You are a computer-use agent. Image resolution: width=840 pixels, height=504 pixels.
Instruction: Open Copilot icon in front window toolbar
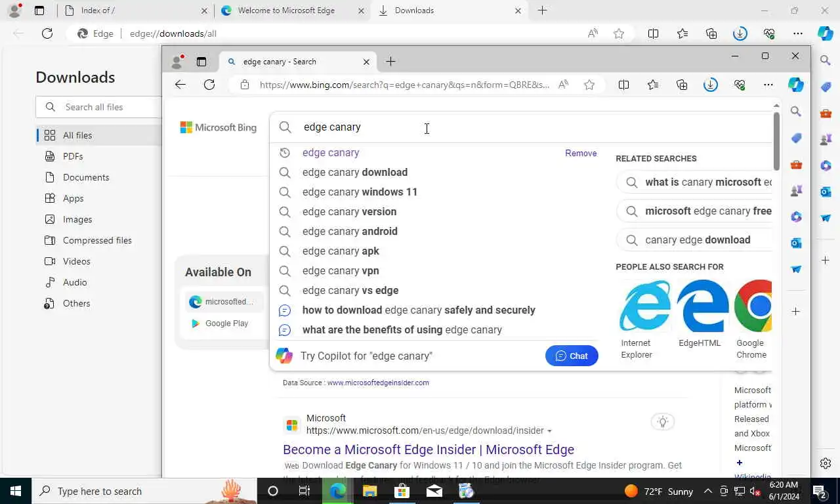click(x=795, y=85)
